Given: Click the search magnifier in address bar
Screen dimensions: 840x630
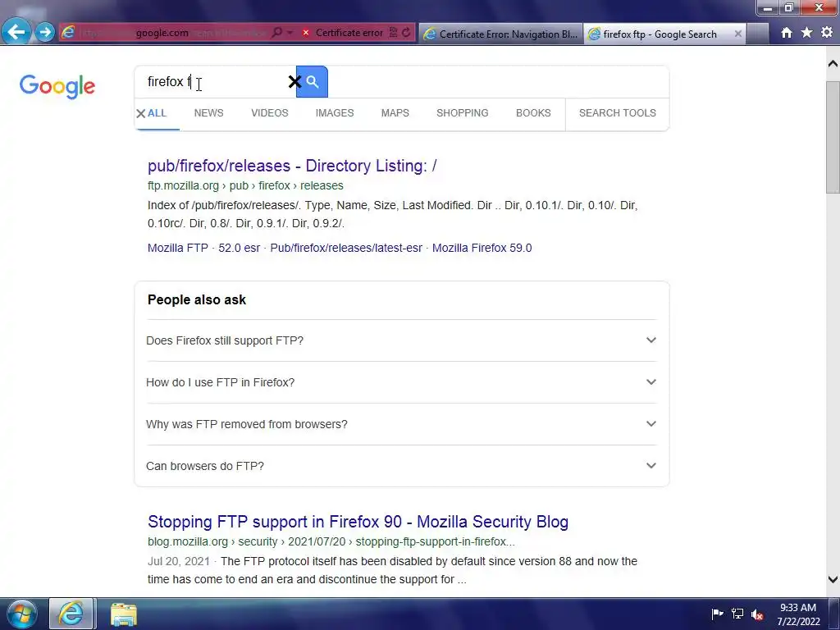Looking at the screenshot, I should pyautogui.click(x=276, y=33).
